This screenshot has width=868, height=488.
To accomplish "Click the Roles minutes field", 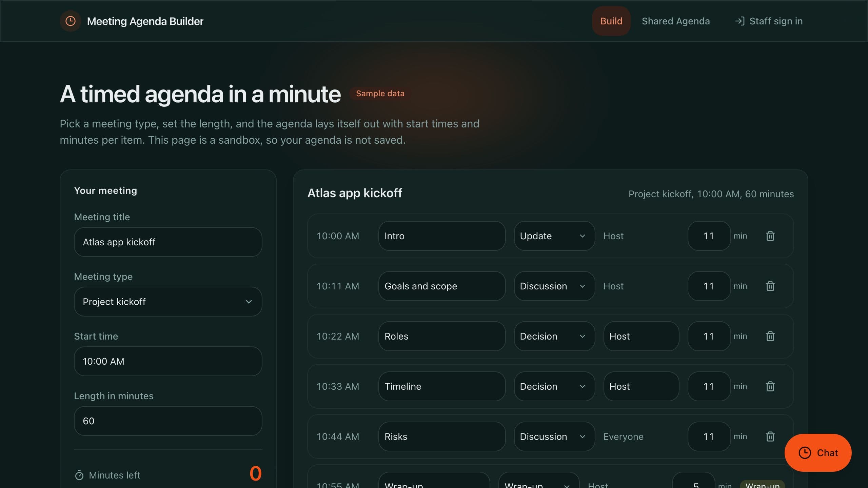I will [709, 336].
